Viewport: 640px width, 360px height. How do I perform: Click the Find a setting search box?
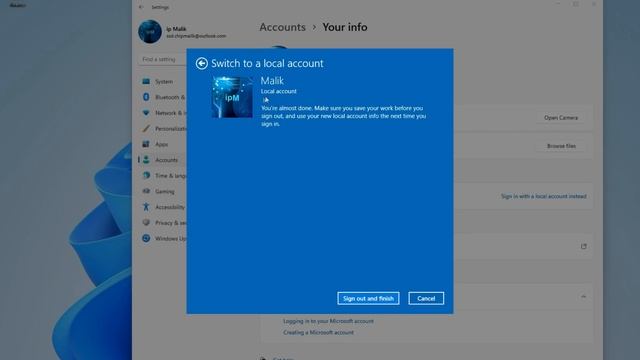tap(162, 59)
